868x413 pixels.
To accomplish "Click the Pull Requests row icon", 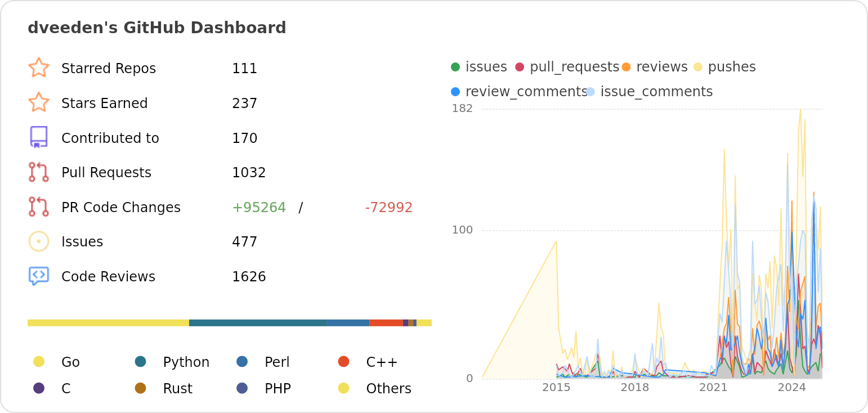I will [x=39, y=172].
